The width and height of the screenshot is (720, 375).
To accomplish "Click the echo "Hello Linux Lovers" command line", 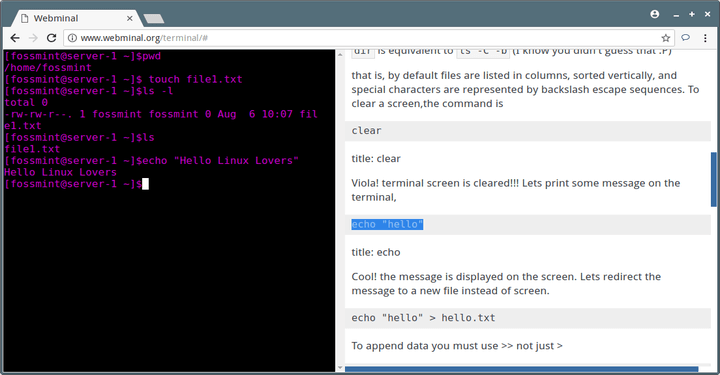I will pyautogui.click(x=152, y=161).
